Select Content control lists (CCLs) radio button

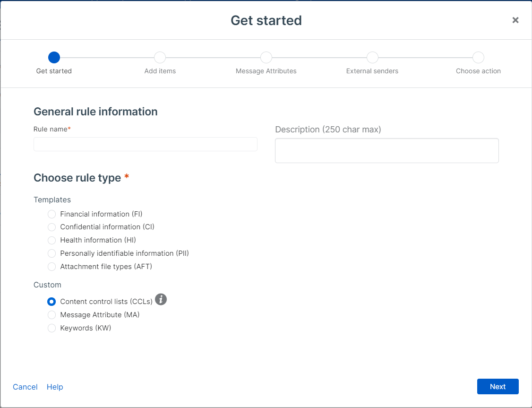point(52,302)
